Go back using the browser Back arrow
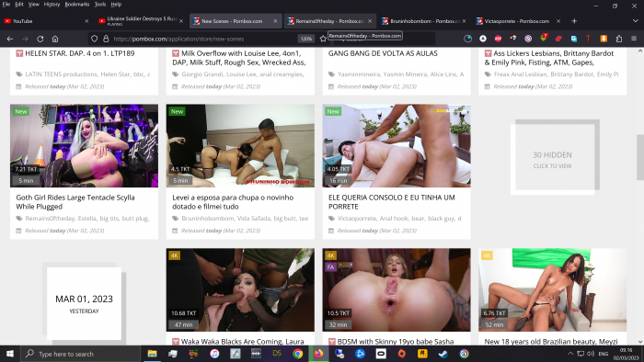Image resolution: width=644 pixels, height=362 pixels. click(10, 39)
